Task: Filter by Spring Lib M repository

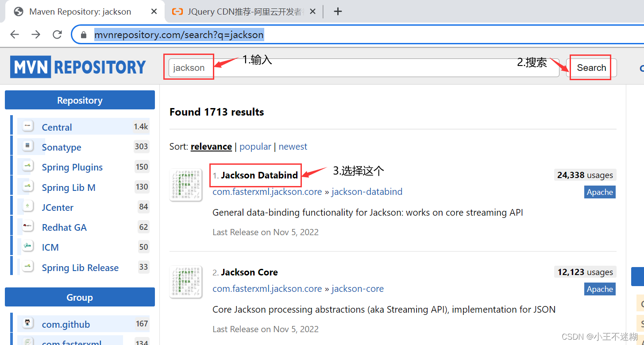Action: [69, 187]
